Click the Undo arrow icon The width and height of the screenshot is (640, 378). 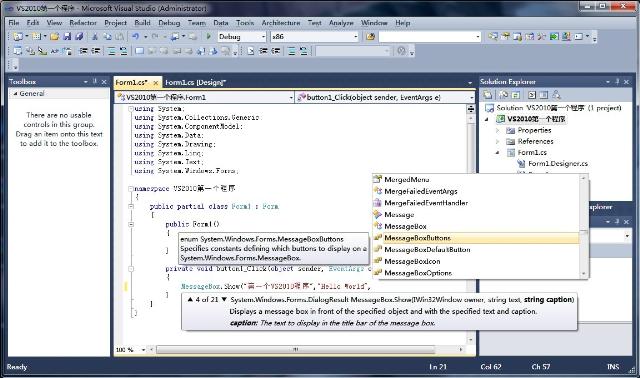(x=135, y=37)
